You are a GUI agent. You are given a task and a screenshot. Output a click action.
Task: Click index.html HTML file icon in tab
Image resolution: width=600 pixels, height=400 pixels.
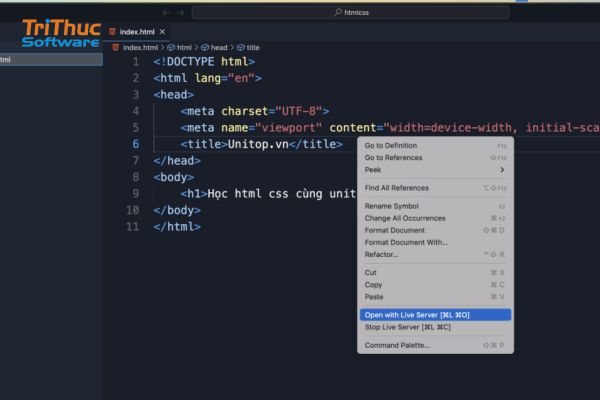112,32
